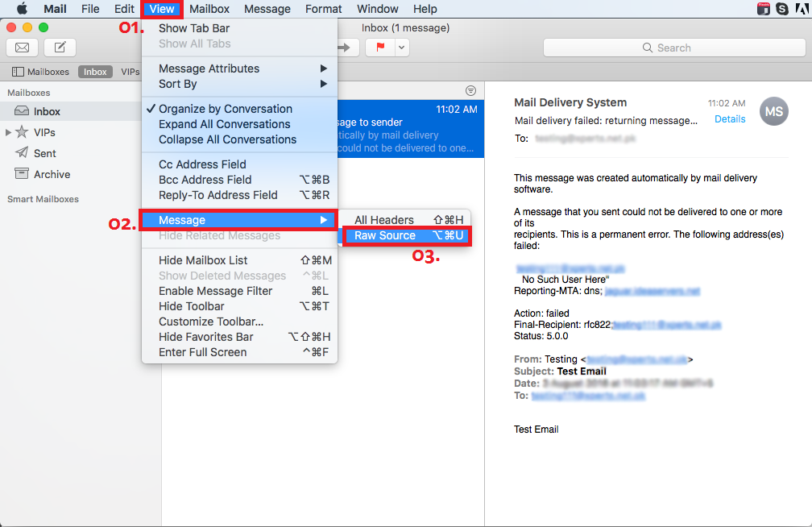
Task: Click the Compose new message icon
Action: tap(60, 48)
